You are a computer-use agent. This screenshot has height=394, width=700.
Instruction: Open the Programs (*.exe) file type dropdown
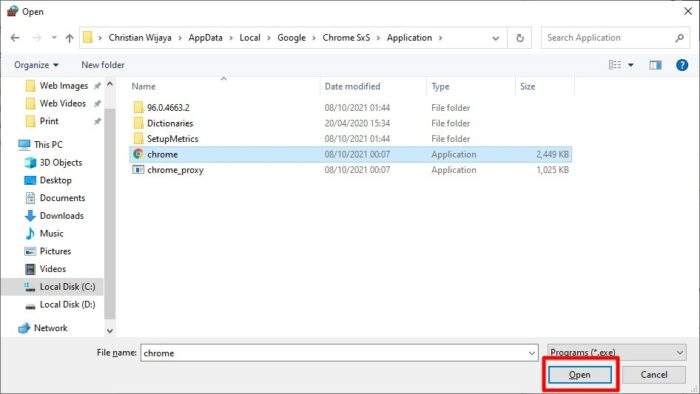click(617, 353)
